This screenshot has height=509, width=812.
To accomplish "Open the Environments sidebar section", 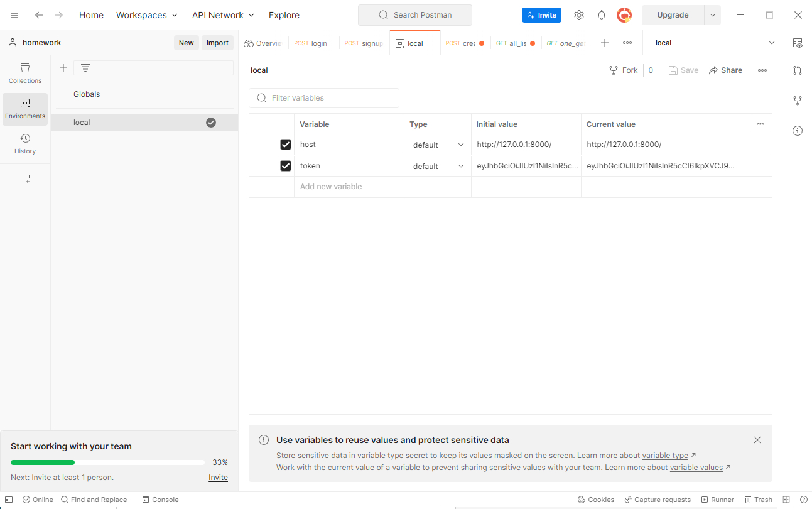I will tap(25, 109).
